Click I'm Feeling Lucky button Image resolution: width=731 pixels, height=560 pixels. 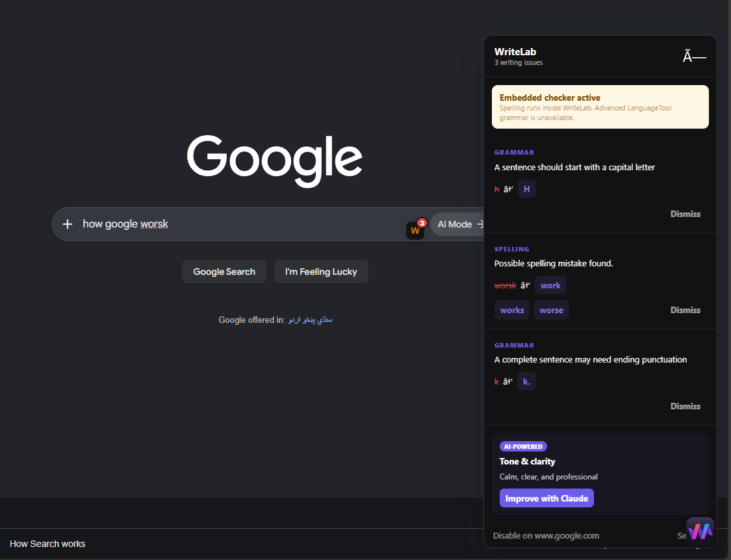[x=321, y=272]
